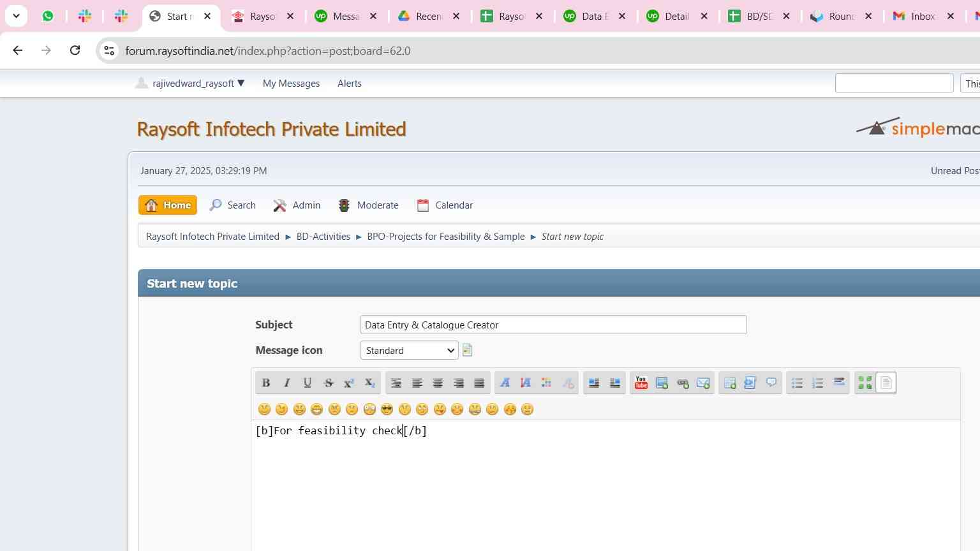The width and height of the screenshot is (980, 551).
Task: Switch to the WhatsApp pinned tab
Action: click(48, 16)
